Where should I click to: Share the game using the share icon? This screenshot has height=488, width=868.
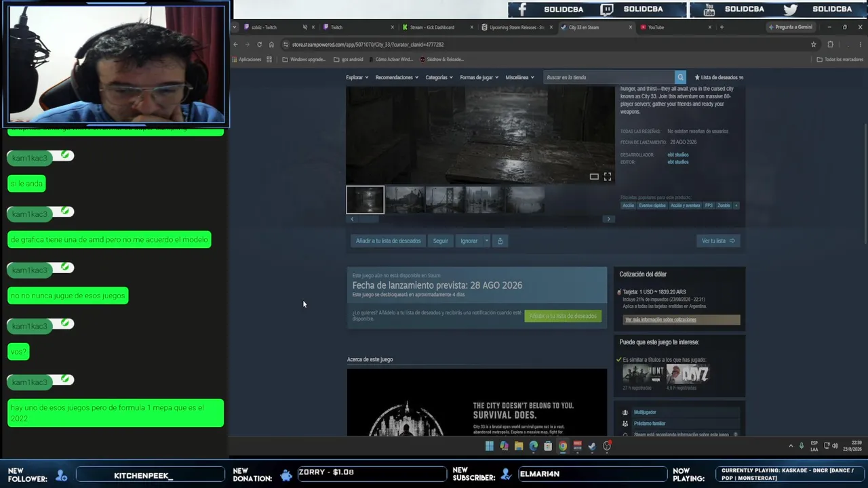point(500,241)
